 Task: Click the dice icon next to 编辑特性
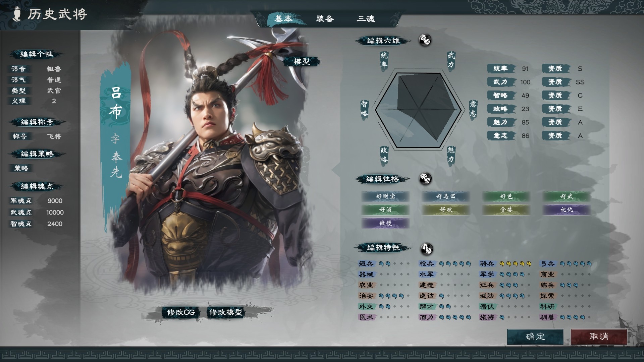427,249
